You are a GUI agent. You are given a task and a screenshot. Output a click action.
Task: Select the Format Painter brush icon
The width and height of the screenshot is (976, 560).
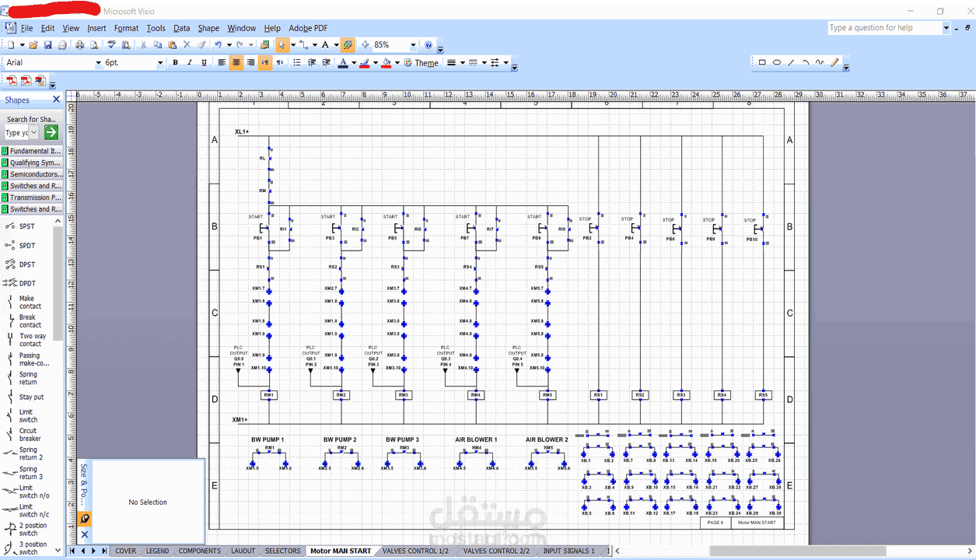(201, 44)
